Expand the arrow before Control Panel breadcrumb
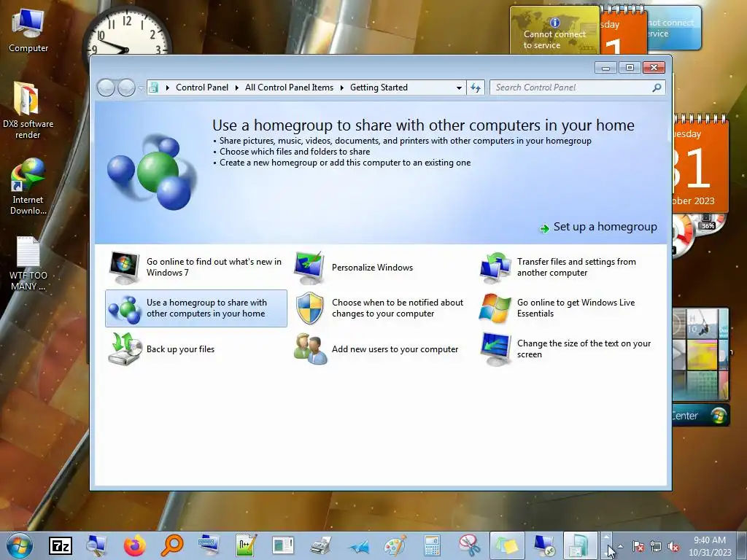The image size is (747, 560). pos(167,87)
